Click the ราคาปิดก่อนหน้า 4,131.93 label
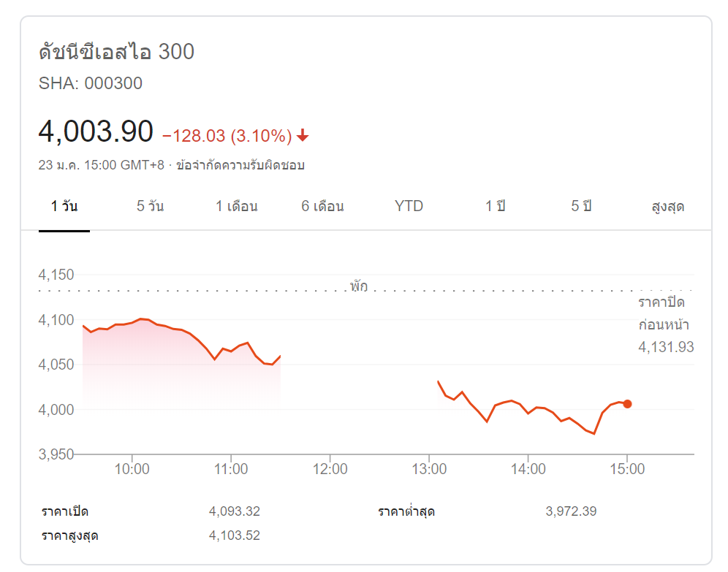 click(665, 325)
